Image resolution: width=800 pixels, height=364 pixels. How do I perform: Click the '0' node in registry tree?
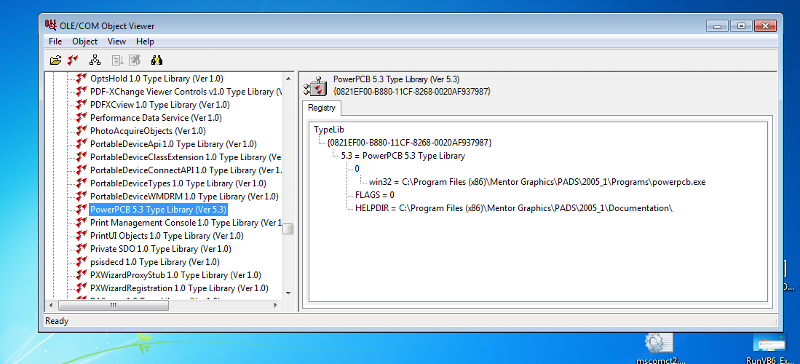[357, 169]
